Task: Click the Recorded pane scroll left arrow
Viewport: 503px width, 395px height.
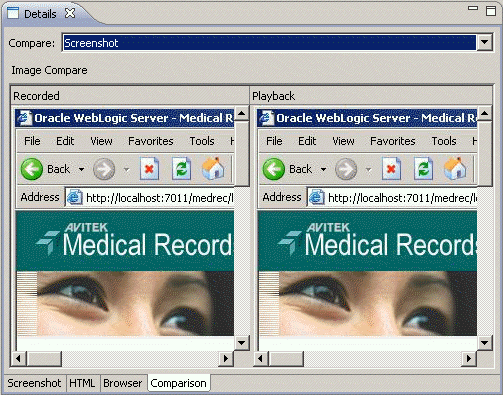Action: [19, 359]
